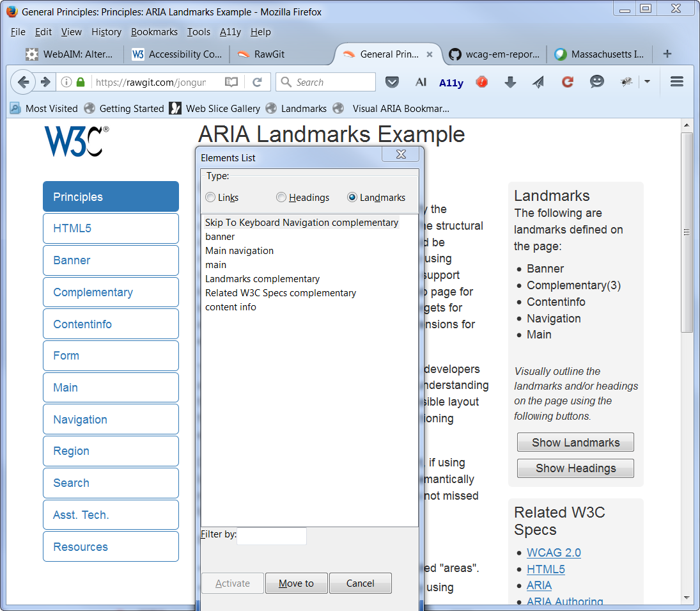Screen dimensions: 700x611
Task: Open the A11y toolbar extension
Action: pos(451,82)
